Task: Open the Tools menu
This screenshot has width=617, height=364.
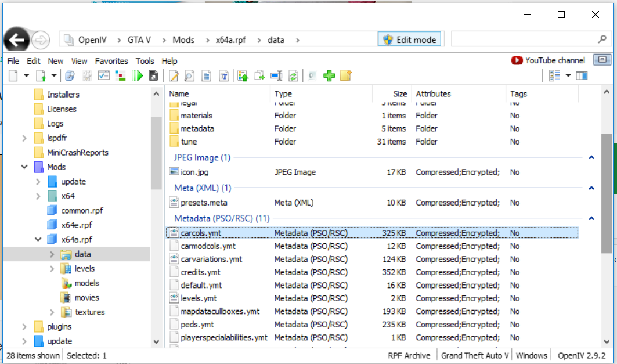Action: [x=145, y=61]
